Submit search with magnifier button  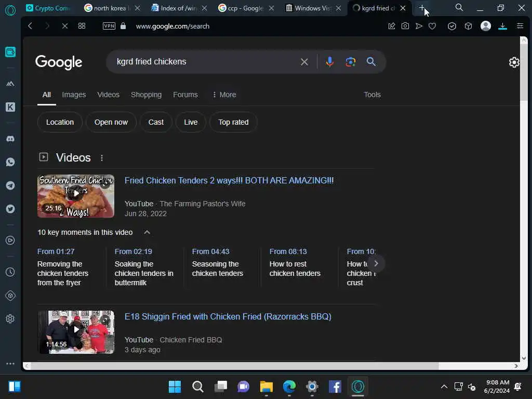tap(371, 62)
